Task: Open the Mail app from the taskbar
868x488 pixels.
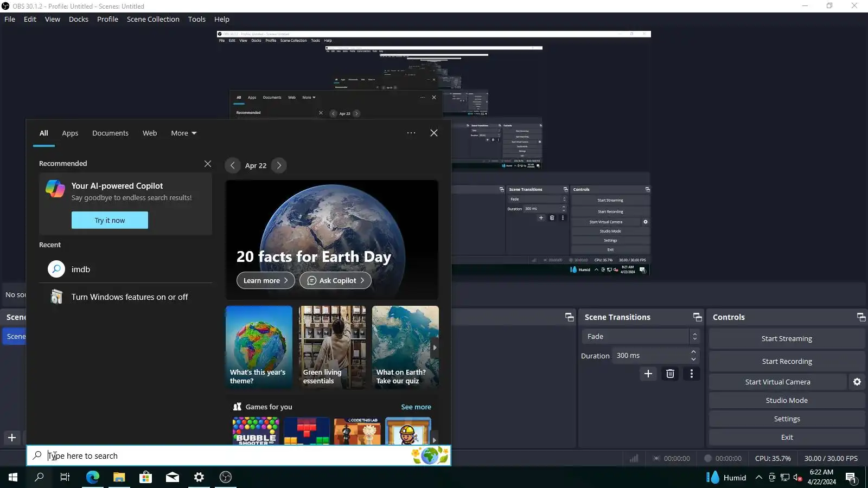Action: click(173, 477)
